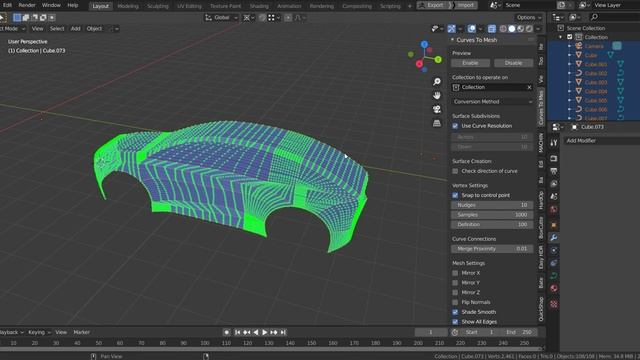This screenshot has height=360, width=640.
Task: Play the animation forward
Action: coord(264,332)
